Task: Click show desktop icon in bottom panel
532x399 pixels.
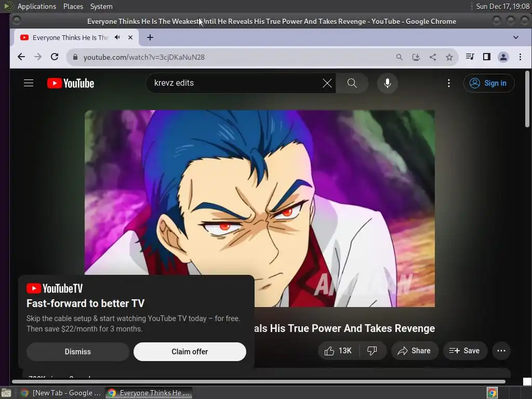Action: point(6,393)
